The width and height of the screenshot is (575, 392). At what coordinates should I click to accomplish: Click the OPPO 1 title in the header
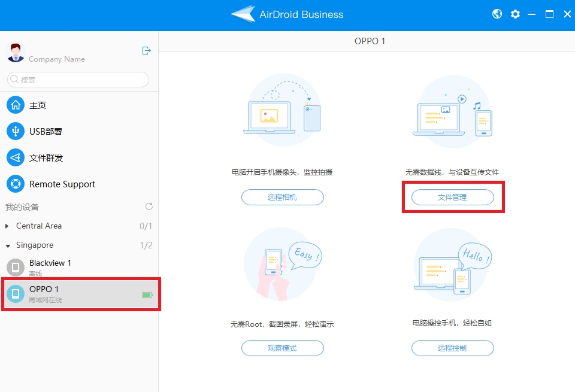pyautogui.click(x=370, y=41)
